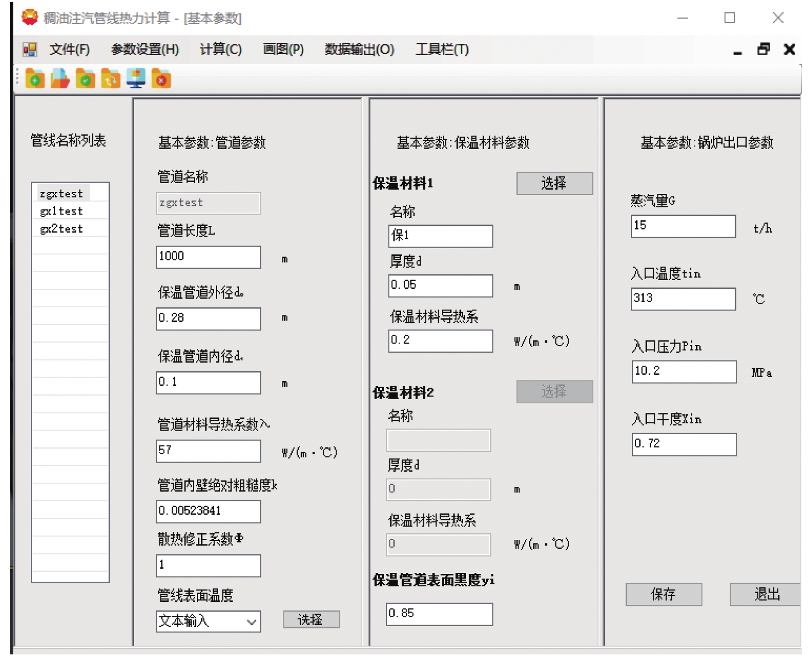Viewport: 812px width, 657px height.
Task: Click the 保温管道内径 field with 0.1
Action: (208, 383)
